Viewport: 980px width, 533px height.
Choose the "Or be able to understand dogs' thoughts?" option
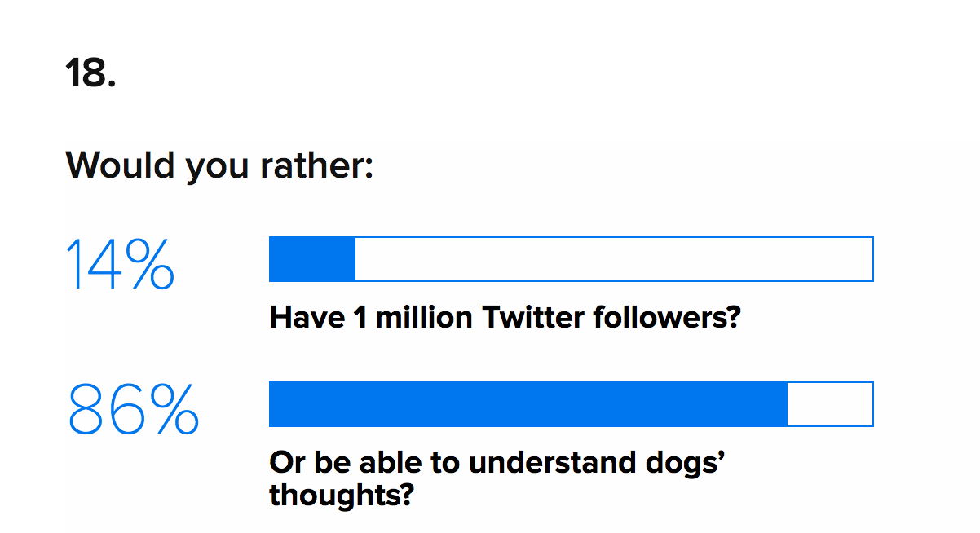coord(498,478)
